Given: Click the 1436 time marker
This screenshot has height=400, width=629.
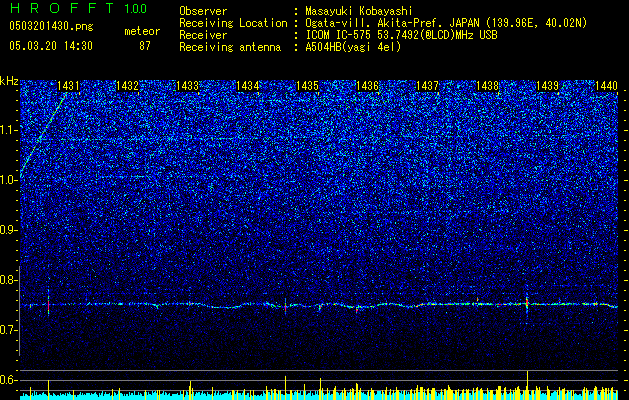Looking at the screenshot, I should tap(367, 85).
